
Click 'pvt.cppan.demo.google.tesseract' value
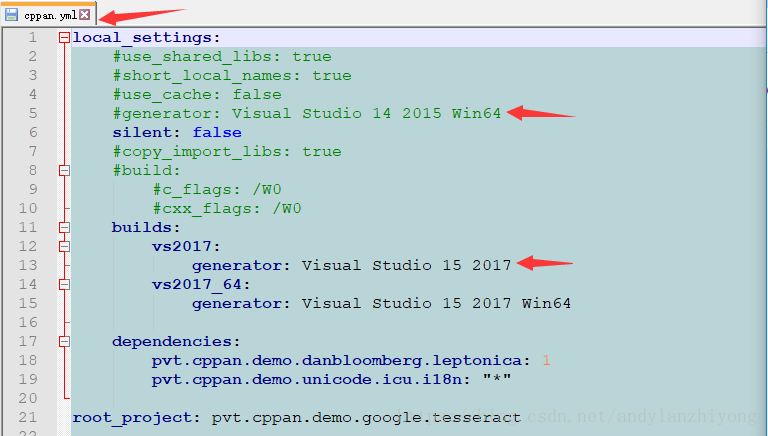point(366,417)
